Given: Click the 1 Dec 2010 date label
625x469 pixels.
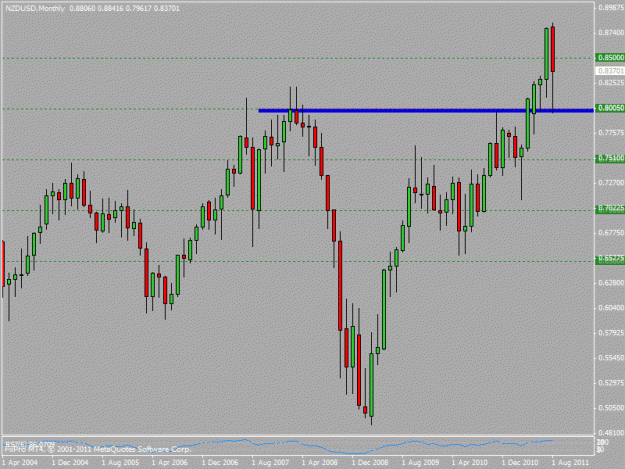Looking at the screenshot, I should 520,463.
